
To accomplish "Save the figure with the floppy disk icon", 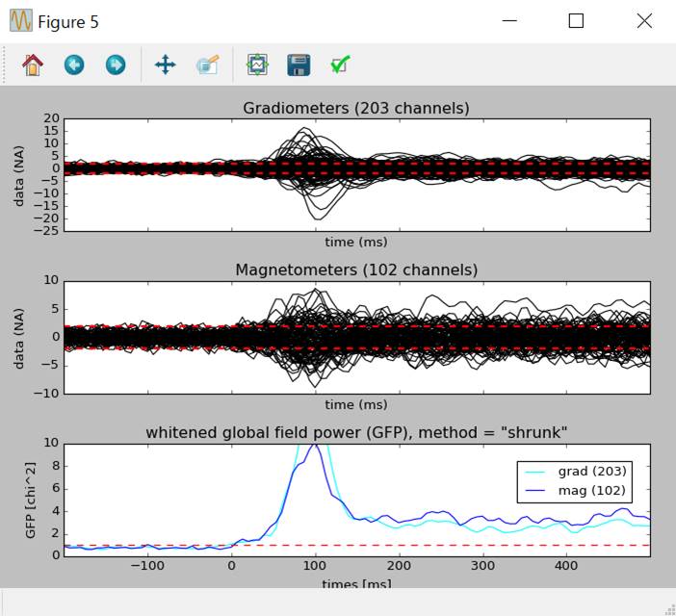I will point(299,64).
